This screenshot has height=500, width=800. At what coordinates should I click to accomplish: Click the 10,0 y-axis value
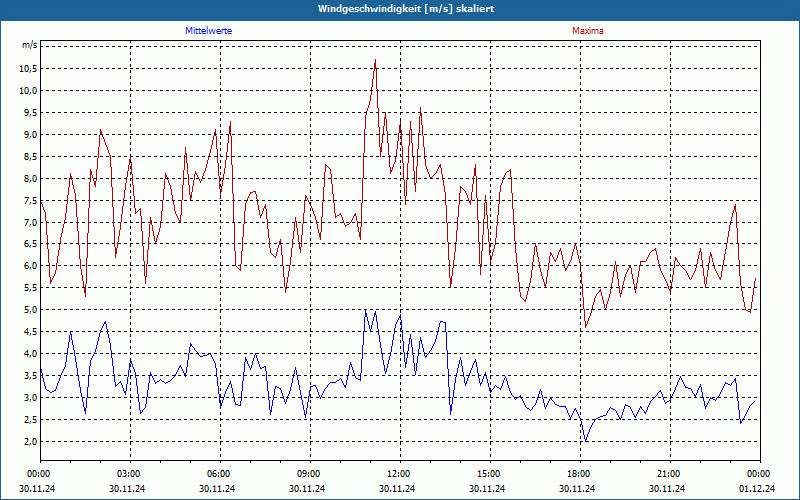click(28, 91)
